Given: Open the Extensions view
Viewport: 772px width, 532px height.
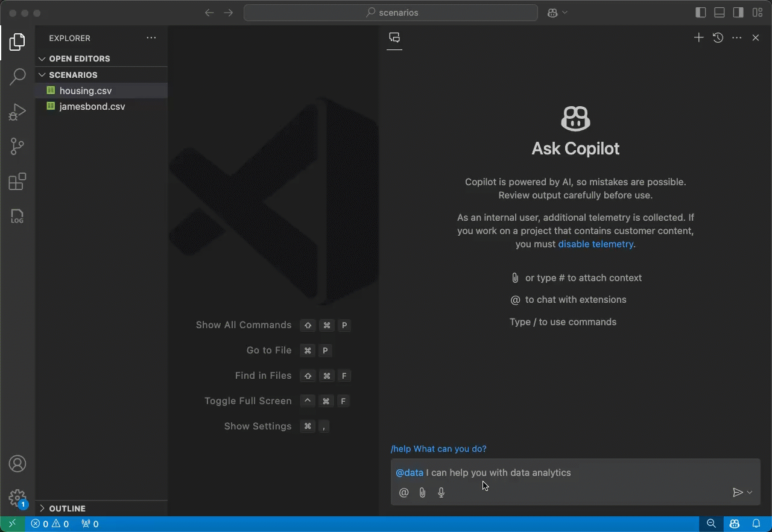Looking at the screenshot, I should [x=17, y=182].
